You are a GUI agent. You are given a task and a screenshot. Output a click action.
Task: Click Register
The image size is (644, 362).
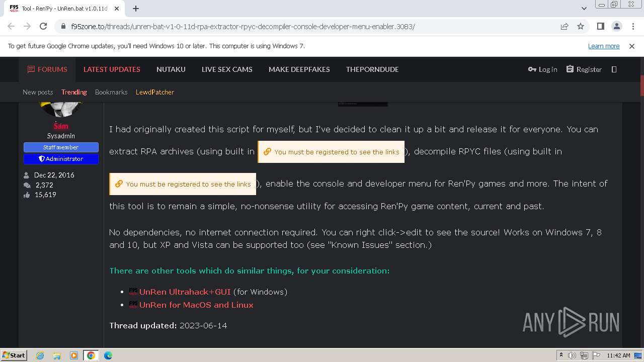[584, 69]
